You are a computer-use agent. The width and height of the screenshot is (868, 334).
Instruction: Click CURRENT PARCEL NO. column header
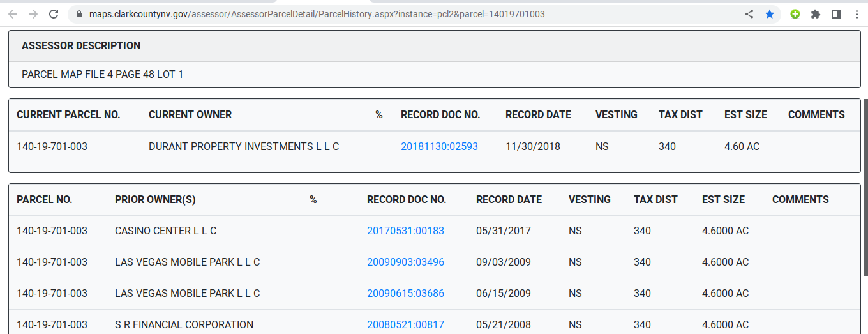pyautogui.click(x=68, y=115)
